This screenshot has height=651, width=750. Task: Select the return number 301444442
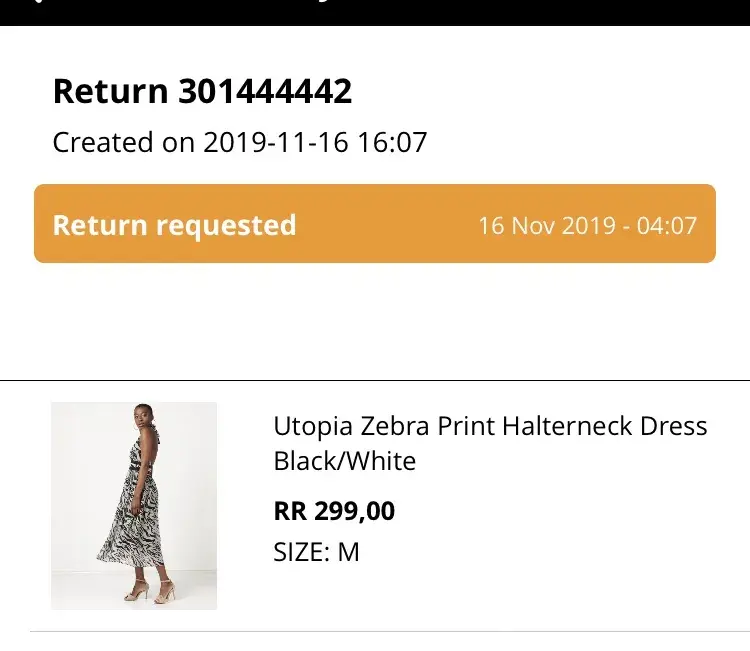[265, 91]
